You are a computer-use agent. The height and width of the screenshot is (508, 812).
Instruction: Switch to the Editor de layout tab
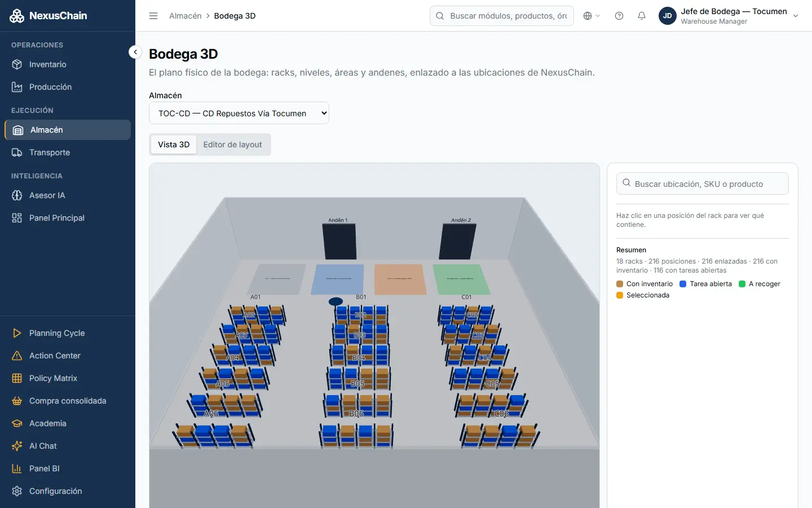click(x=232, y=144)
